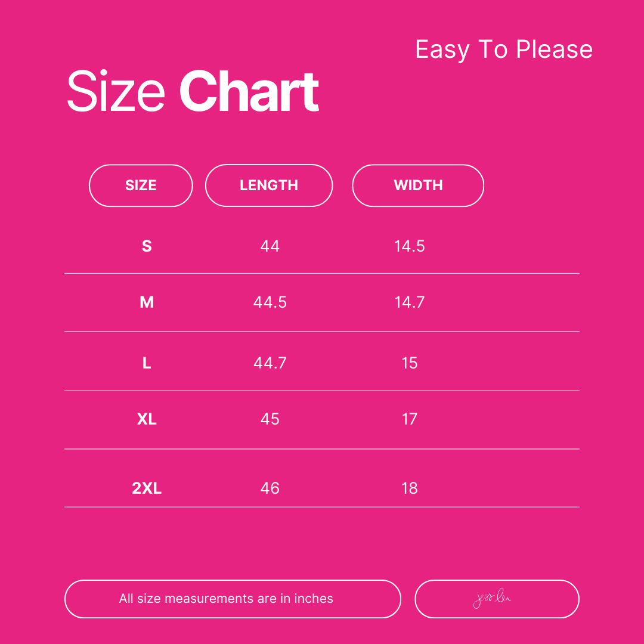Click the 14.7 width value for M

410,302
